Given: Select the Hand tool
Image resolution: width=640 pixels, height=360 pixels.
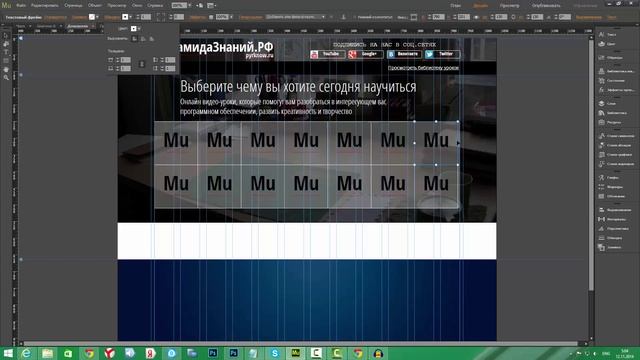Looking at the screenshot, I should (6, 69).
